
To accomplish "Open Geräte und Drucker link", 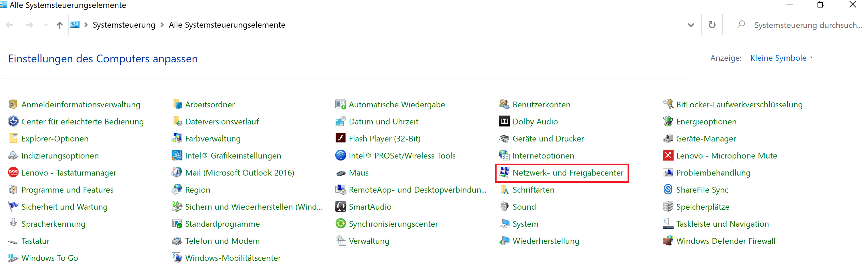I will pyautogui.click(x=548, y=139).
